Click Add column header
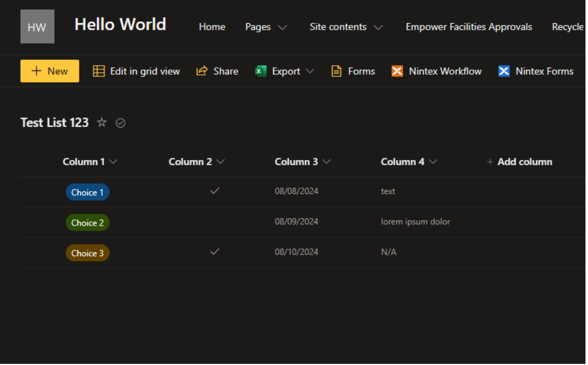 (520, 162)
